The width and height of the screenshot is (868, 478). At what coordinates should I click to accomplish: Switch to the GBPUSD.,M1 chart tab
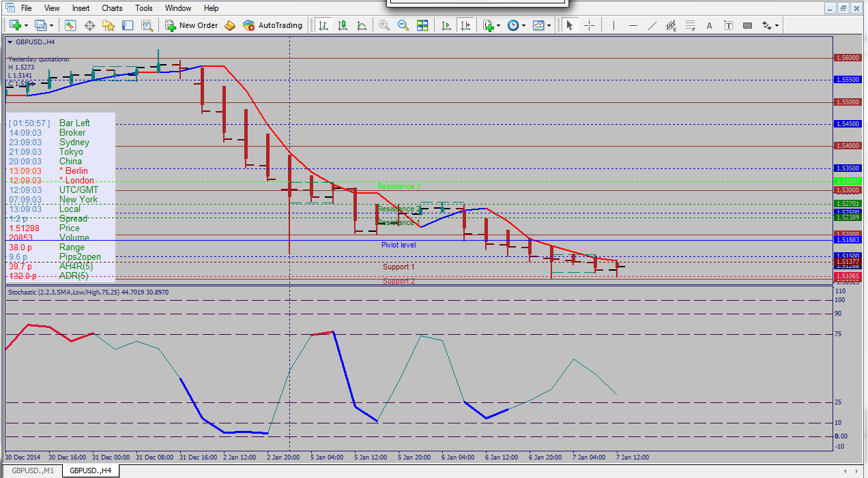click(x=31, y=470)
